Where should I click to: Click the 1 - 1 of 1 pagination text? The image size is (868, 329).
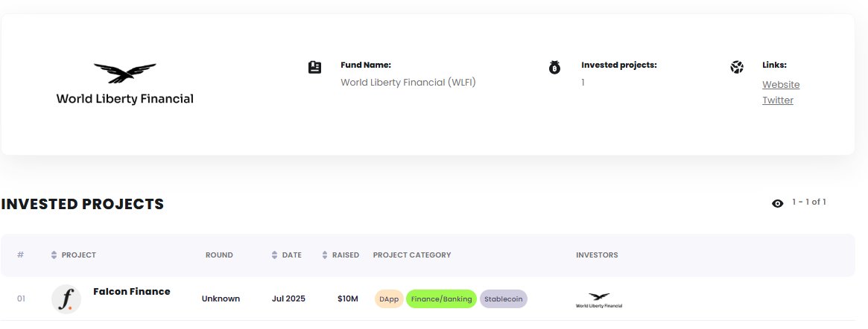pyautogui.click(x=809, y=202)
